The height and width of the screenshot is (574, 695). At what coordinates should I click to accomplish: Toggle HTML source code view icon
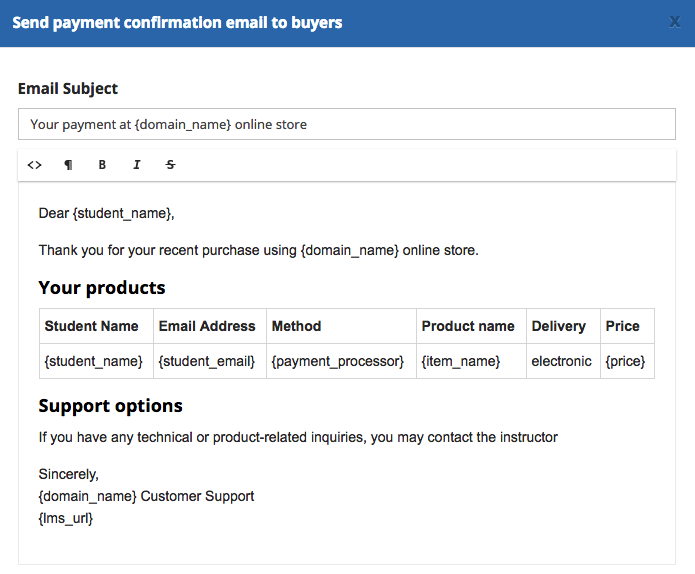[x=35, y=165]
